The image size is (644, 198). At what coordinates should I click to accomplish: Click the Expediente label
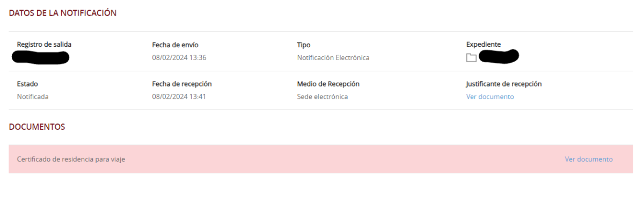click(x=484, y=45)
